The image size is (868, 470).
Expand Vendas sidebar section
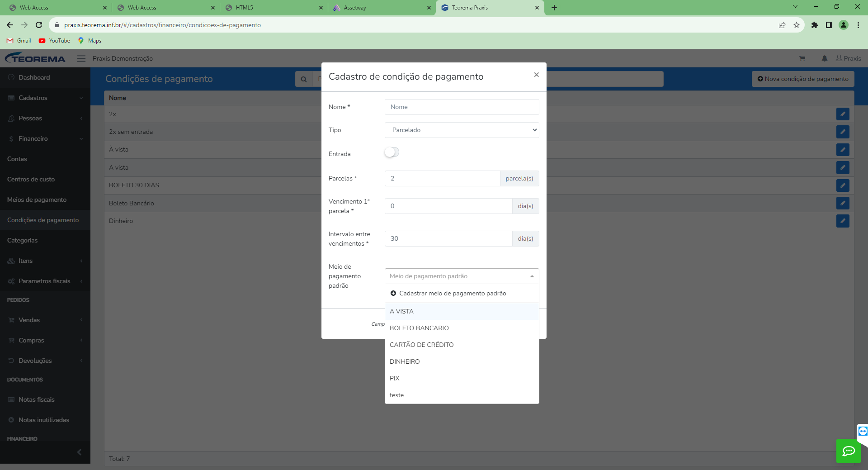click(x=45, y=320)
